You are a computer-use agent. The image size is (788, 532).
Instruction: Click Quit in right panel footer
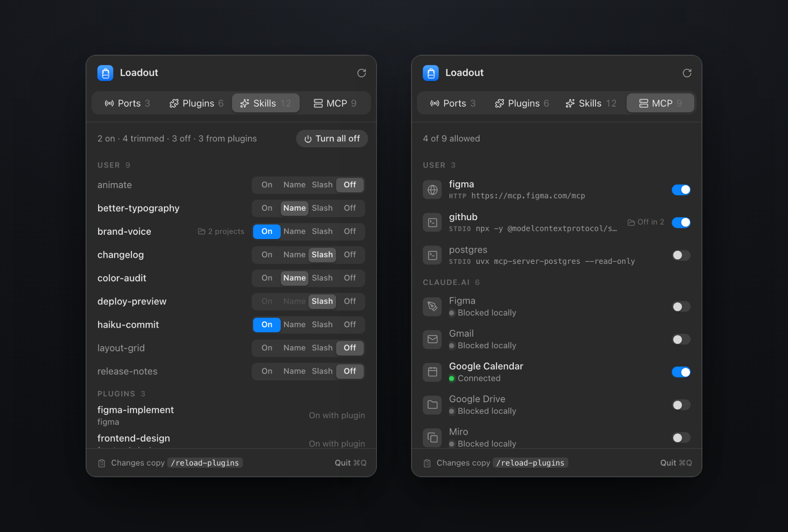click(x=676, y=463)
